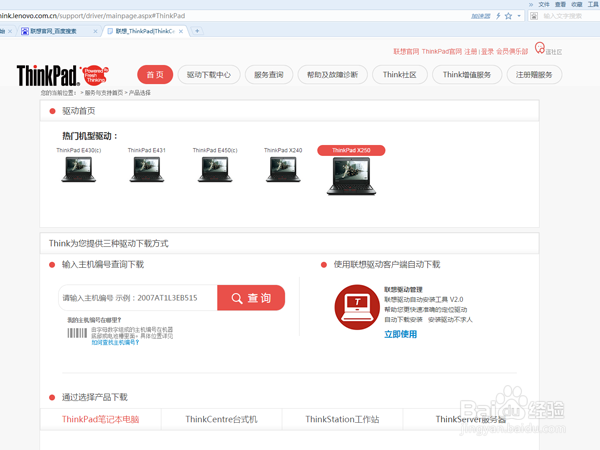Viewport: 600px width, 450px height.
Task: Select ThinkServer服务器 product tab
Action: (471, 419)
